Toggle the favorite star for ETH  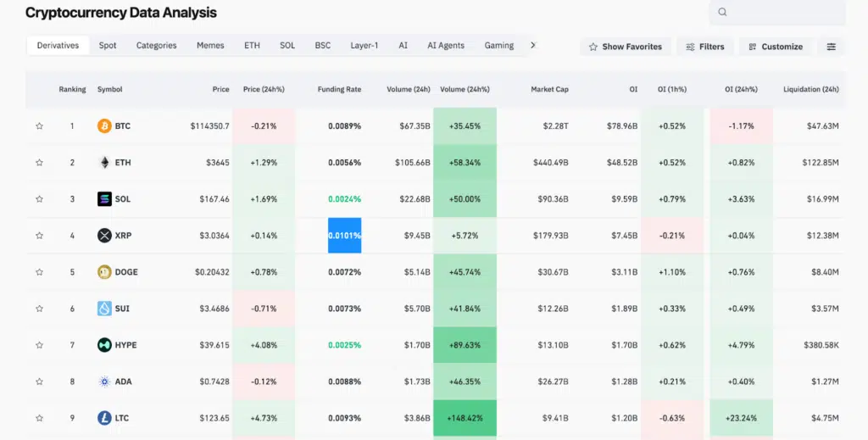click(x=39, y=163)
